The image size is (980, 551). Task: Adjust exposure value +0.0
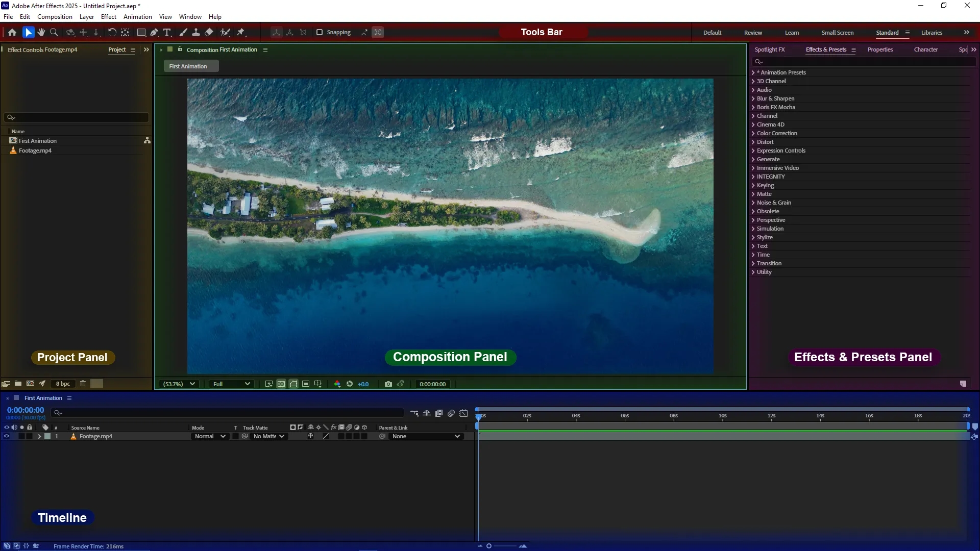(x=363, y=384)
